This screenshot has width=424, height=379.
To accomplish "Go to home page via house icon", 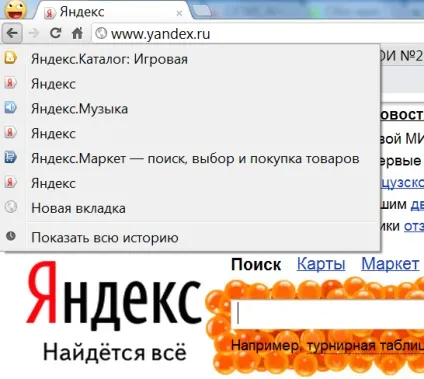I will tap(77, 33).
